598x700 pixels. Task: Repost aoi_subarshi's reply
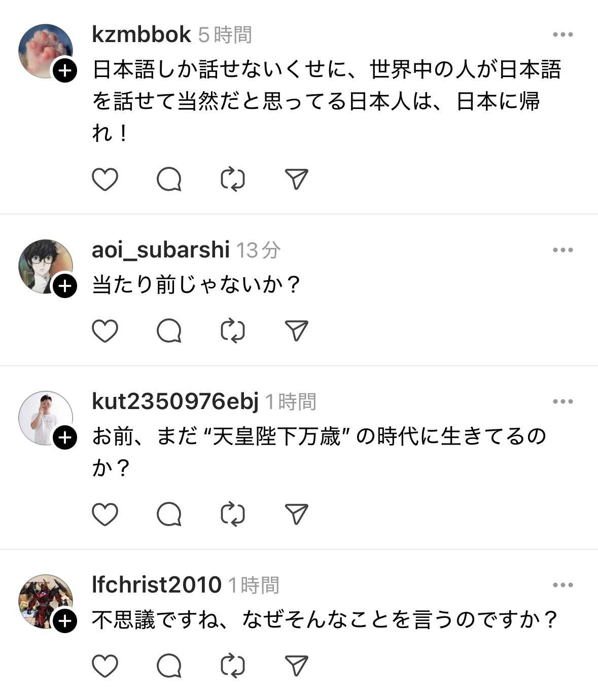[x=233, y=331]
